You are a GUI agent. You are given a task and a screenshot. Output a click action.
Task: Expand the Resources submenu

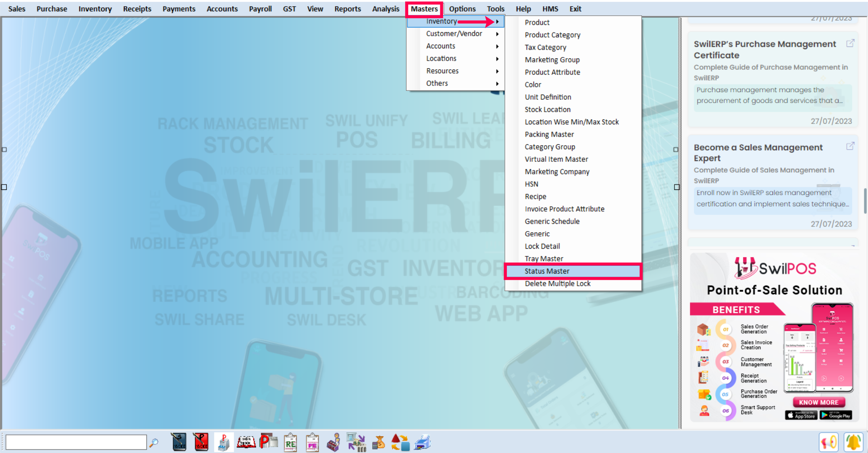(x=456, y=71)
